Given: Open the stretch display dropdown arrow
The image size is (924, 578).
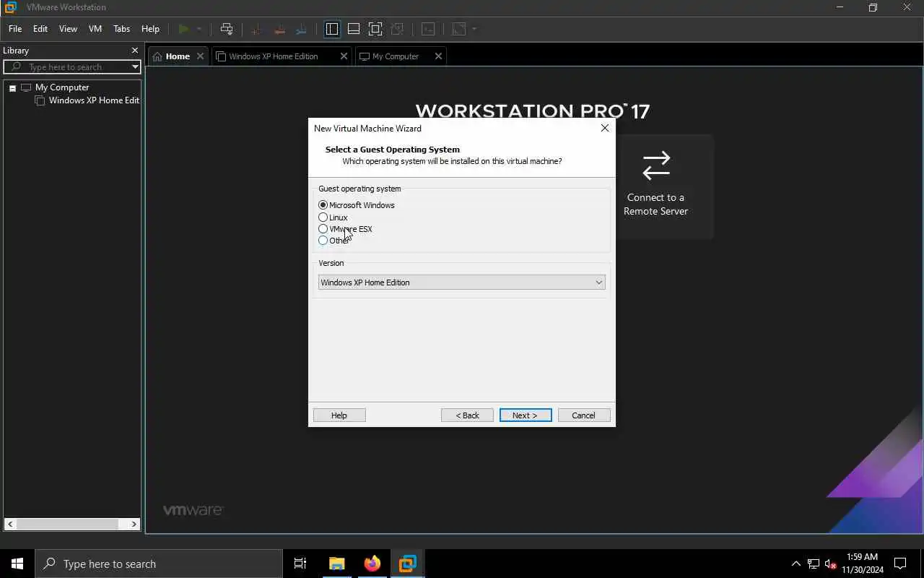Looking at the screenshot, I should click(x=474, y=29).
